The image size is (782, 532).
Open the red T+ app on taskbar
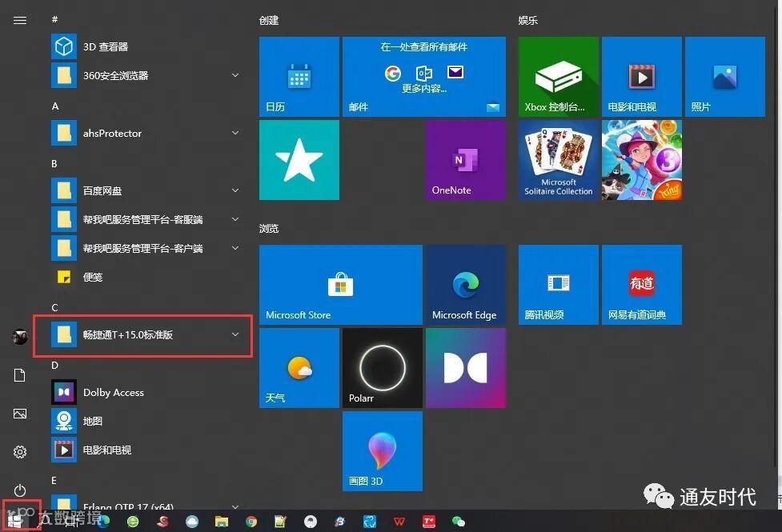429,522
